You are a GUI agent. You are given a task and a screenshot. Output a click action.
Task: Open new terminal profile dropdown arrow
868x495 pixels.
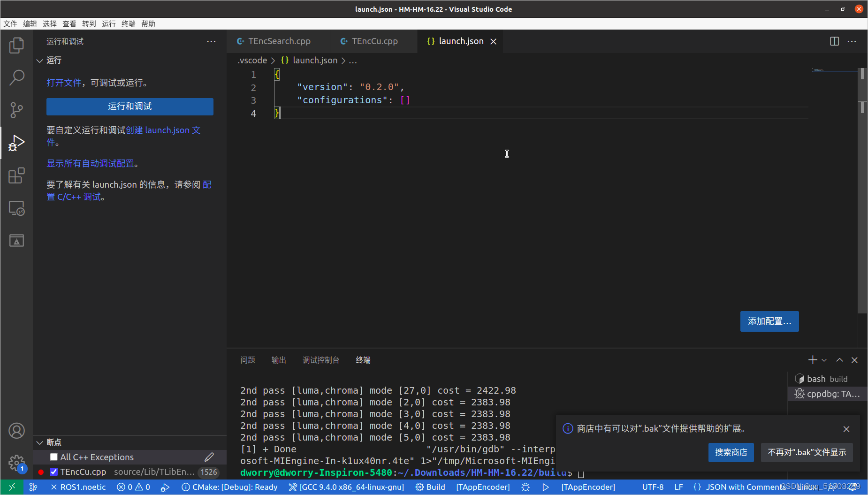tap(824, 360)
